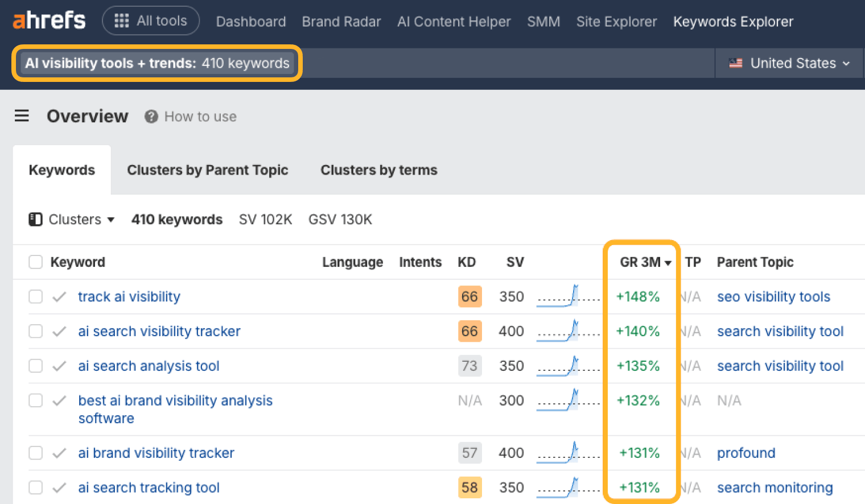Sort by the Language column header
The width and height of the screenshot is (865, 504).
click(353, 262)
